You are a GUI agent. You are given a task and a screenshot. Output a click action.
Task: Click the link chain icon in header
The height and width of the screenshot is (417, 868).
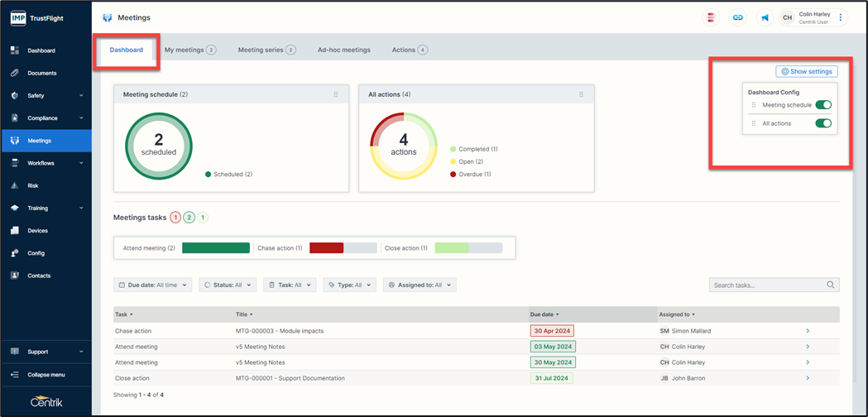(737, 17)
